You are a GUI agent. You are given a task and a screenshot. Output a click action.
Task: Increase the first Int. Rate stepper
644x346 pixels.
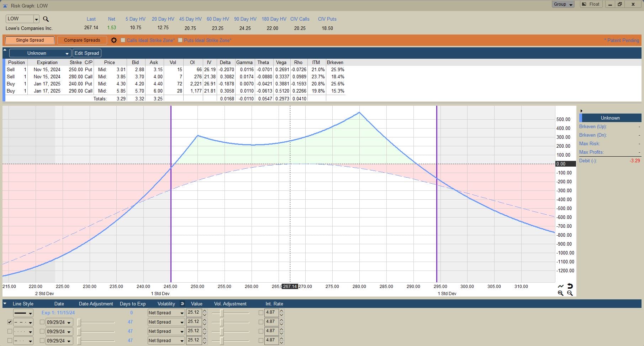[x=281, y=311]
